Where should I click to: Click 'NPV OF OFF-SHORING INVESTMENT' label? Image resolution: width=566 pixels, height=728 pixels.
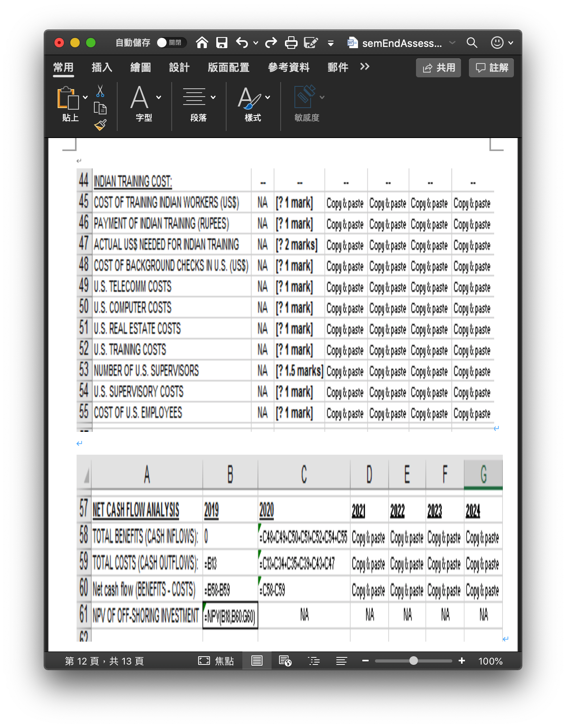(x=146, y=616)
